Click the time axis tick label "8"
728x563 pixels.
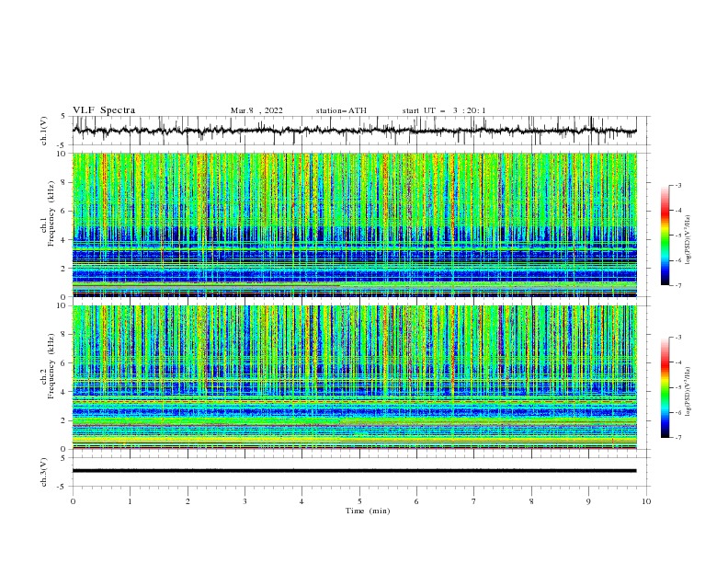click(531, 501)
